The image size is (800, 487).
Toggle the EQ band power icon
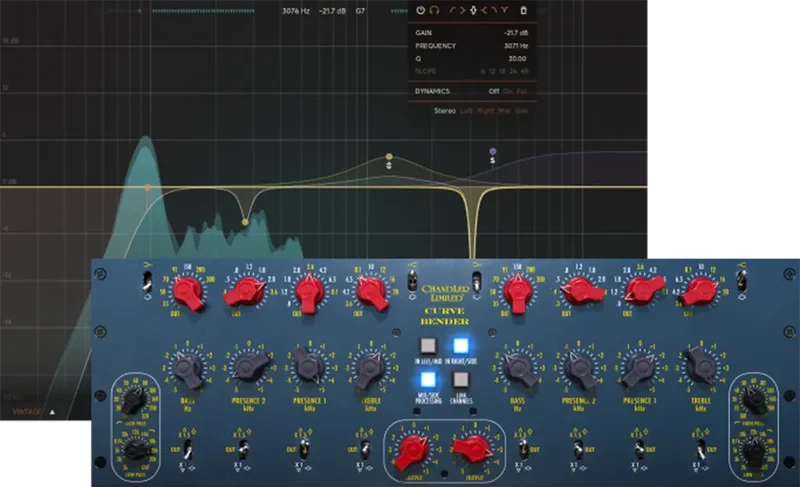point(420,10)
